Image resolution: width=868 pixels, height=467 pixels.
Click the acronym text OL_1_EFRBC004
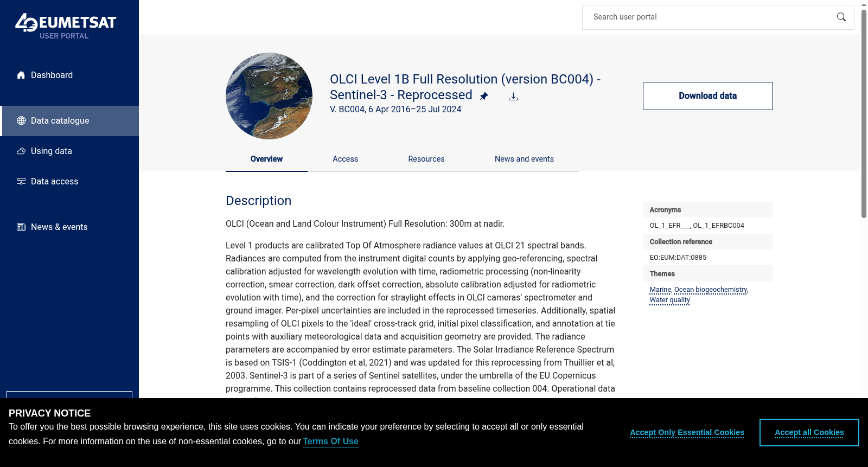point(718,226)
